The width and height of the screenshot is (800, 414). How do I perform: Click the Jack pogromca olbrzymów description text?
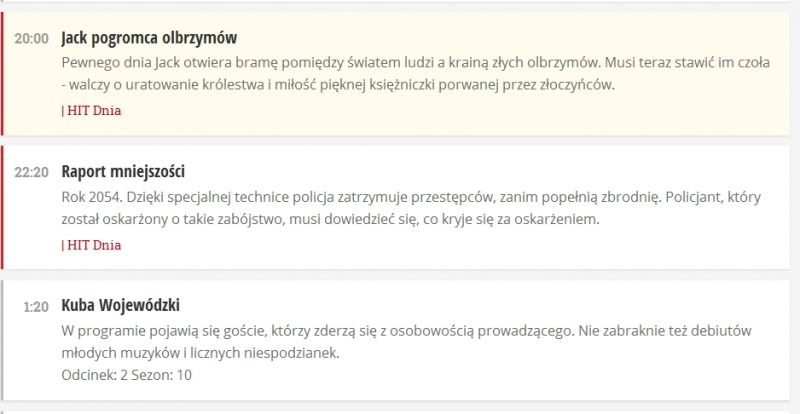[x=415, y=74]
